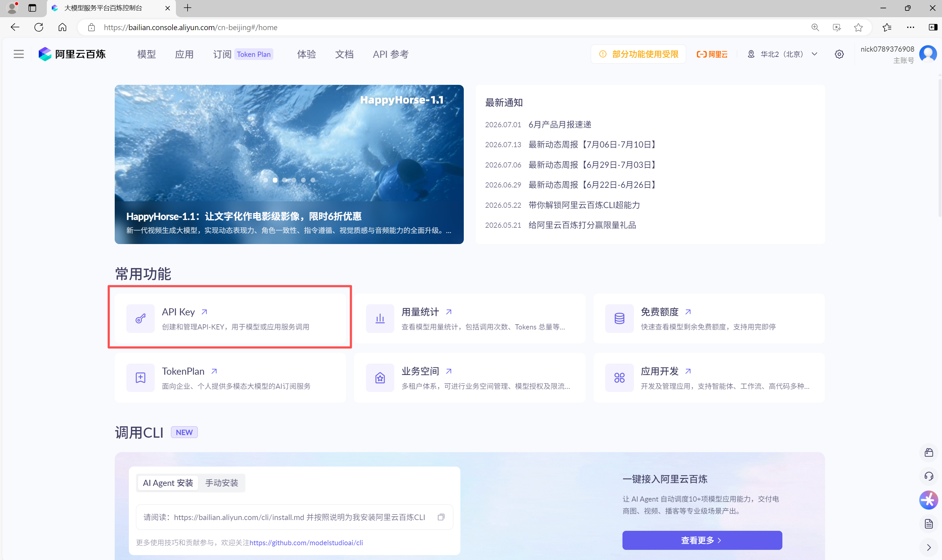Screen dimensions: 942x560
Task: Click the Token Plan badge
Action: pos(254,54)
